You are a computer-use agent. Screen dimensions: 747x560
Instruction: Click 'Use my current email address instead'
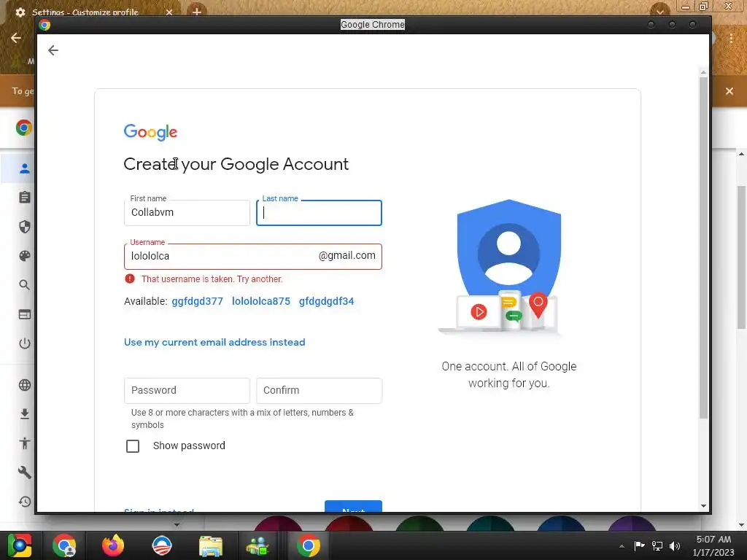pos(214,343)
